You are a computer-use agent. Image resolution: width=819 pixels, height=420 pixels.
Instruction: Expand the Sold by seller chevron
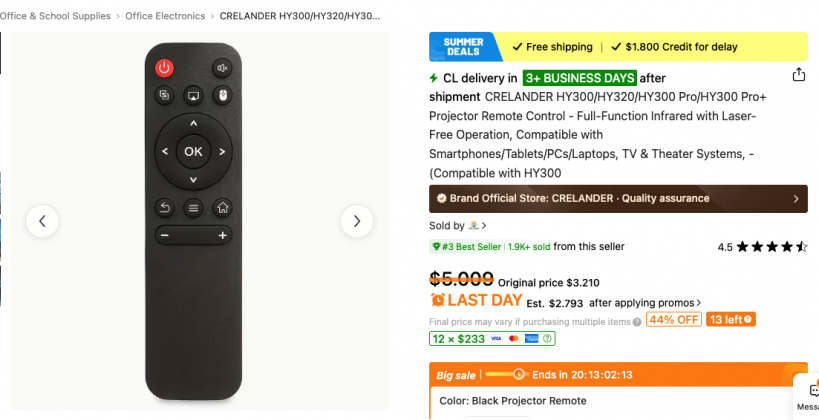(485, 226)
